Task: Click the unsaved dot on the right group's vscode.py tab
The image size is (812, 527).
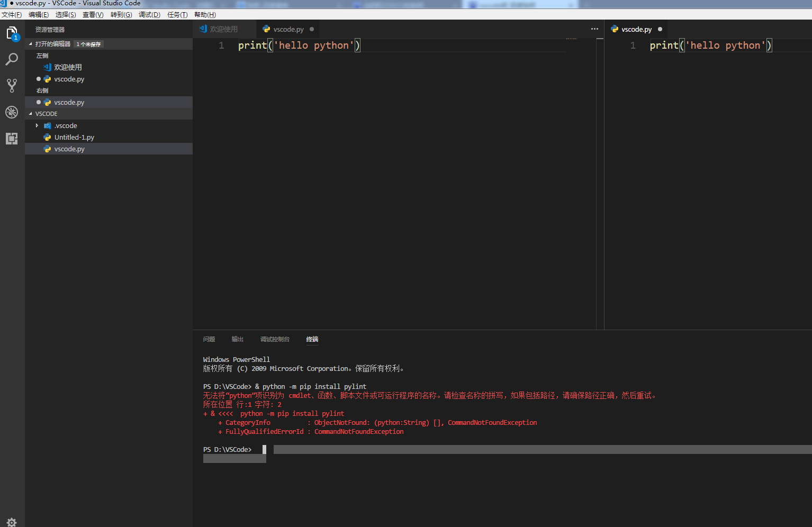Action: [x=660, y=29]
